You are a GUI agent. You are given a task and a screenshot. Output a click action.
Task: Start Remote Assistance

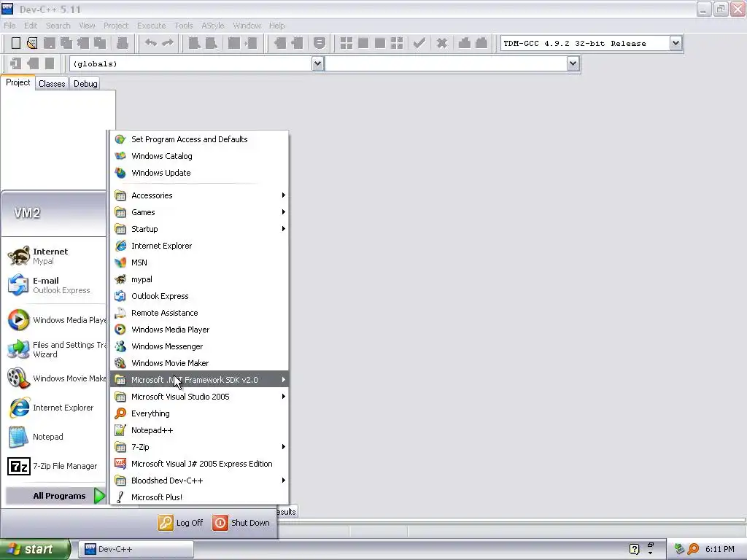click(199, 313)
